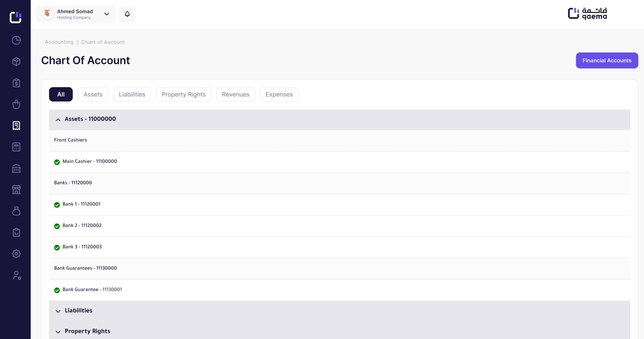This screenshot has width=644, height=339.
Task: Toggle the Bank 2 green check mark
Action: click(x=57, y=226)
